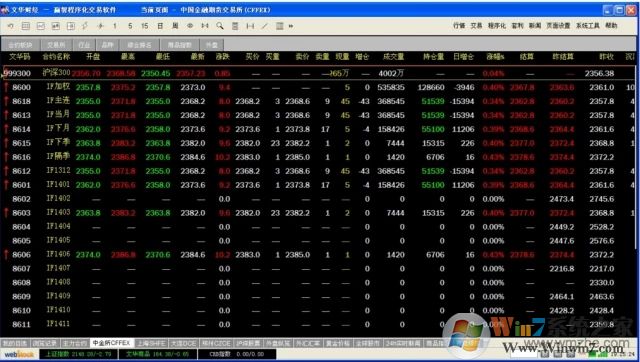
Task: Click the magnifier search icon
Action: [x=220, y=26]
